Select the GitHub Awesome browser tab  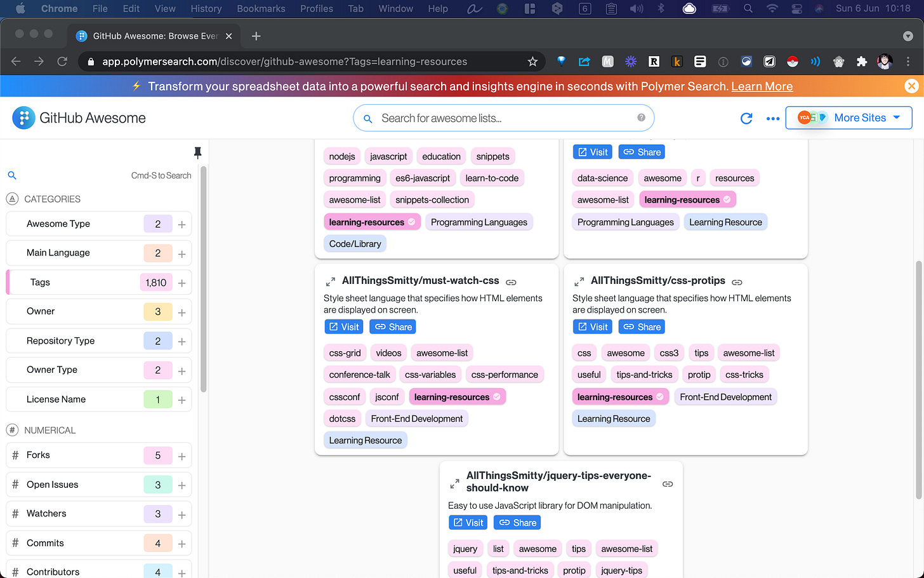click(155, 36)
